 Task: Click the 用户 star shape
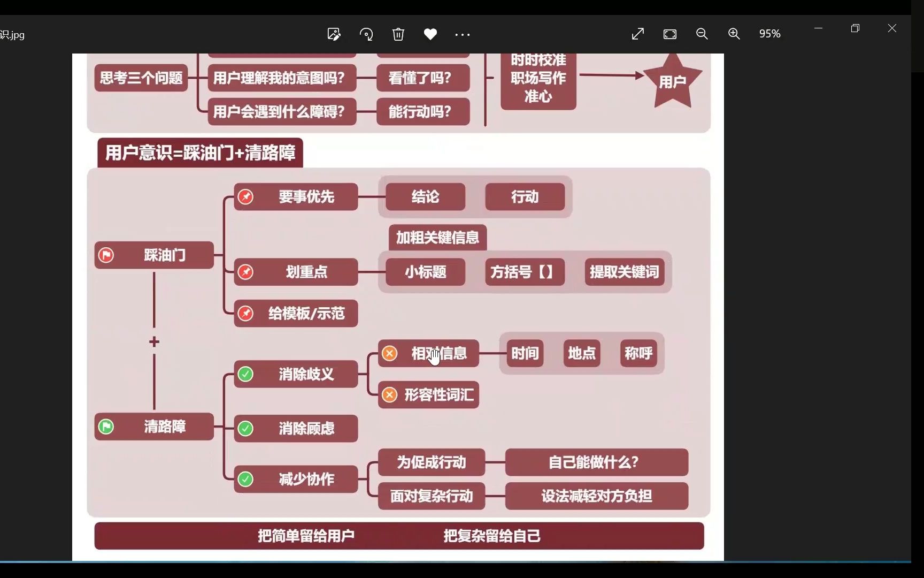coord(672,81)
